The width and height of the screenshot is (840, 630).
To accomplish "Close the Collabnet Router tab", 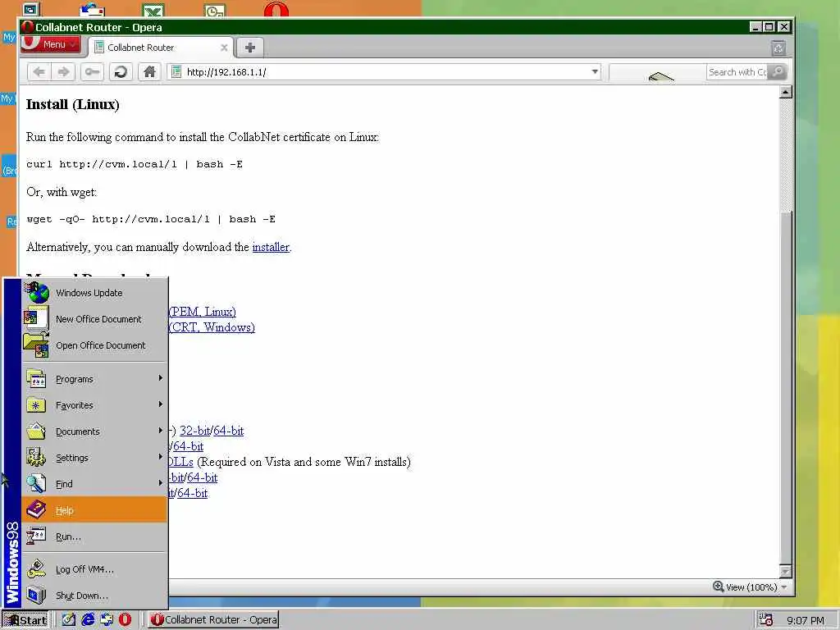I will click(224, 48).
